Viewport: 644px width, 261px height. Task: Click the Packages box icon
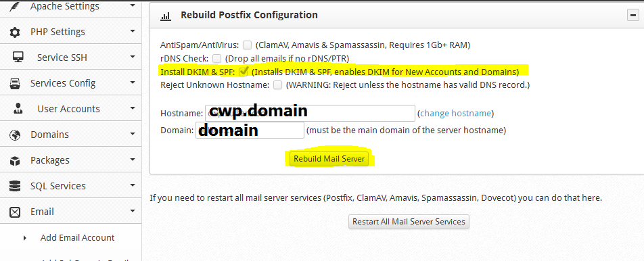(15, 161)
